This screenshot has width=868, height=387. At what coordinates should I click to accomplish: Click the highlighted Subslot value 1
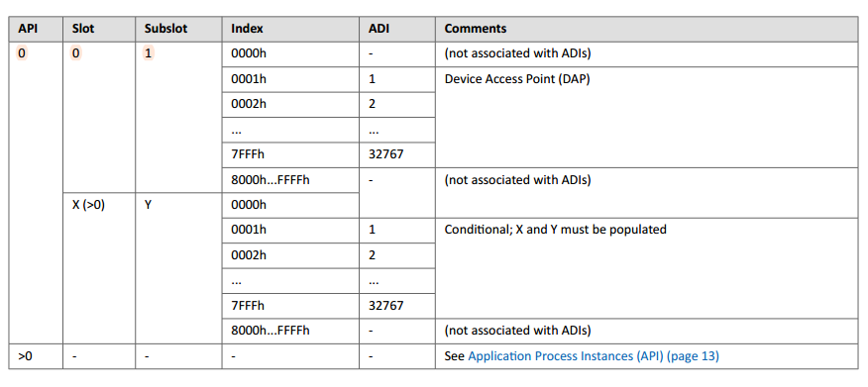pyautogui.click(x=148, y=53)
